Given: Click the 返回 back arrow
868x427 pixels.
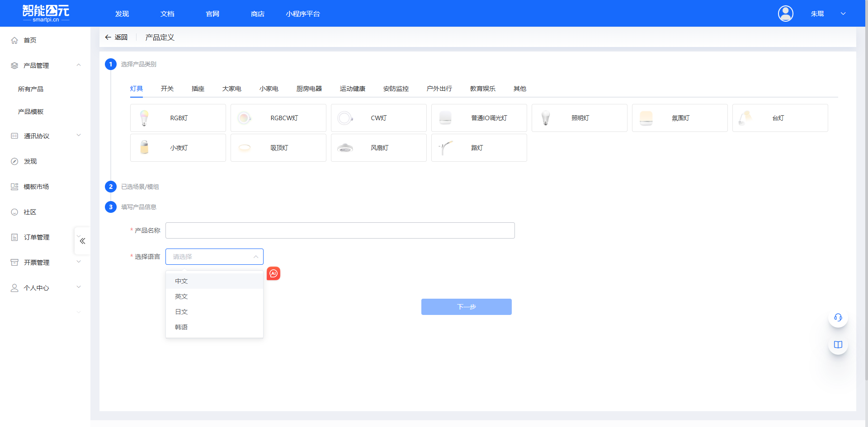Looking at the screenshot, I should coord(116,38).
